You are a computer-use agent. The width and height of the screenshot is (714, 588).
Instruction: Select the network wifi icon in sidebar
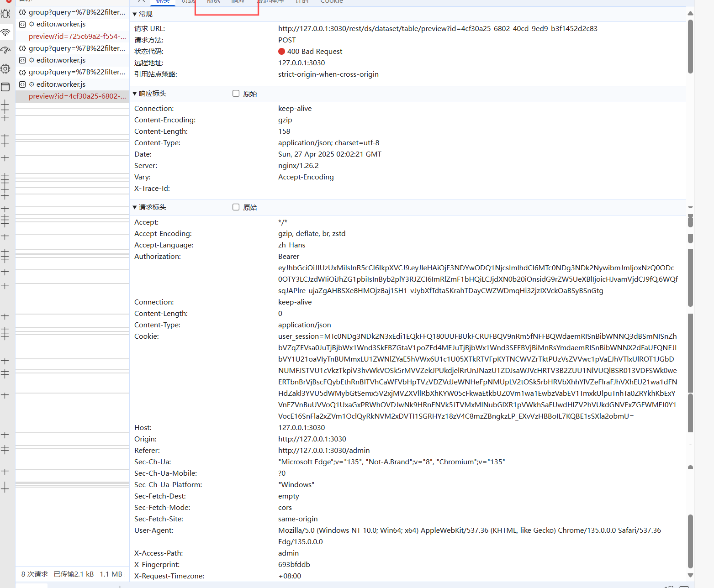click(5, 32)
